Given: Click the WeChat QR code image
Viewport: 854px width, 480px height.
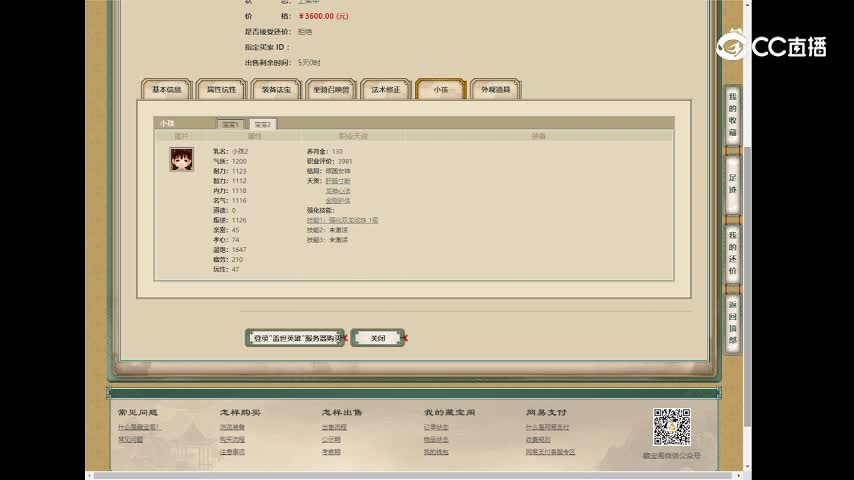Looking at the screenshot, I should tap(672, 427).
